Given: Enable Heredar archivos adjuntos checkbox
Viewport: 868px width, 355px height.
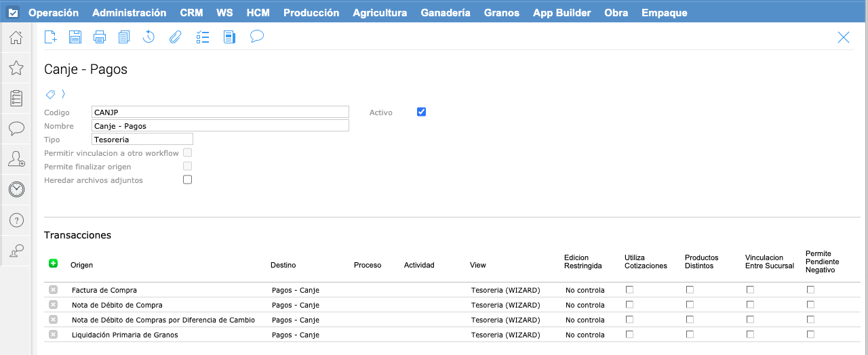Looking at the screenshot, I should point(188,180).
